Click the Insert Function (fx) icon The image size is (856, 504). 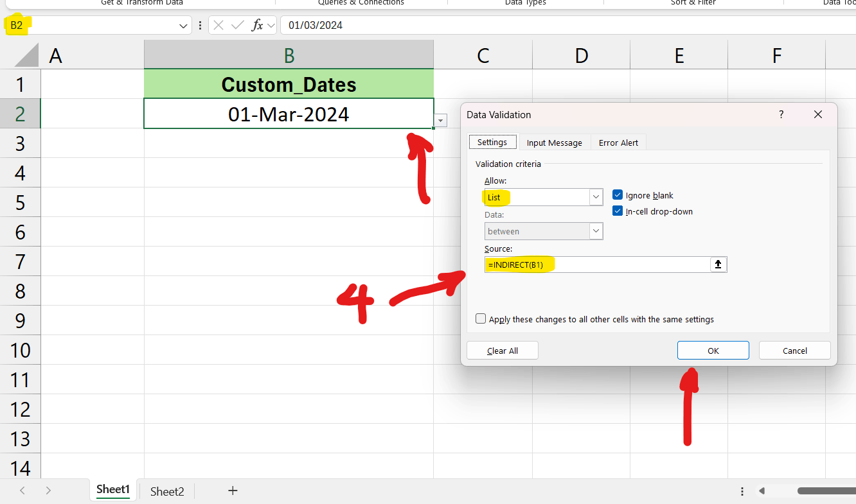click(x=258, y=25)
